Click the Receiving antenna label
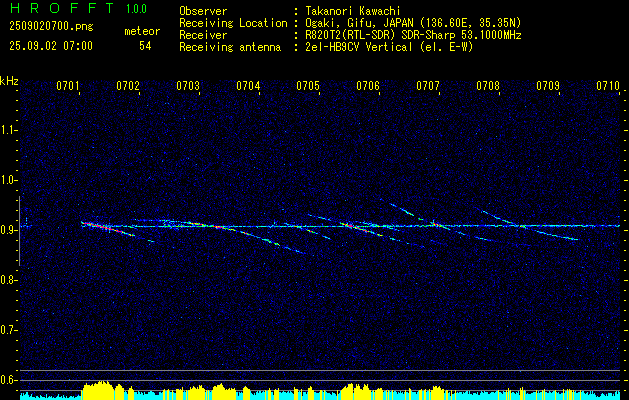This screenshot has width=629, height=400. click(230, 47)
